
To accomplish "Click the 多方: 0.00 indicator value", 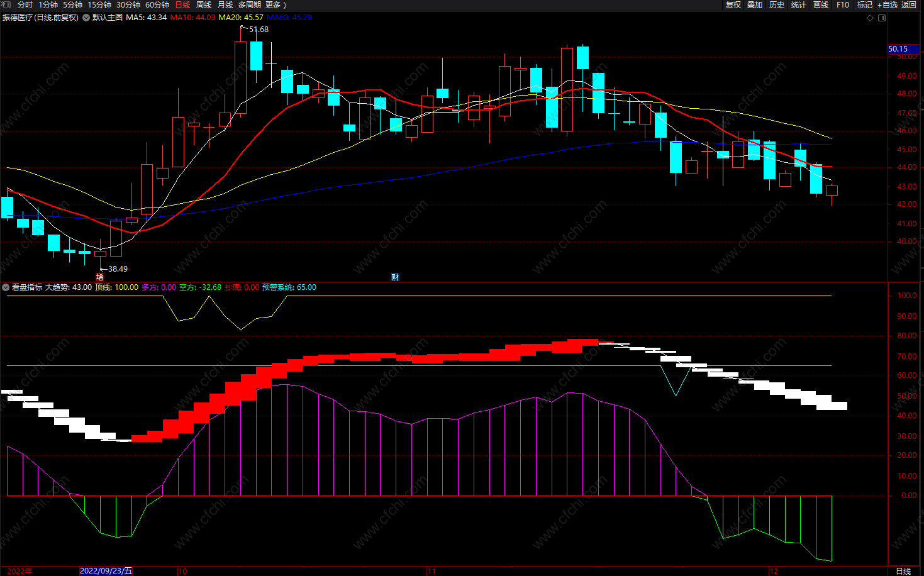I will (159, 287).
